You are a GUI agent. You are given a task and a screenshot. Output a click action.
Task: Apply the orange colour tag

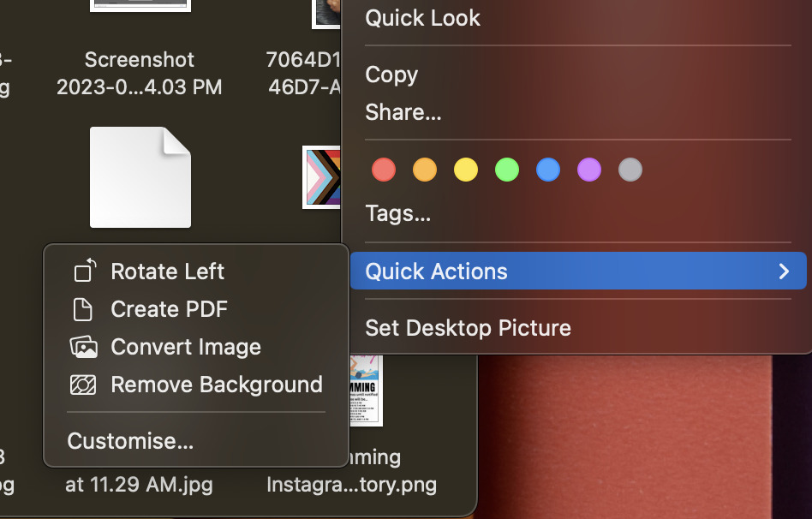point(425,170)
